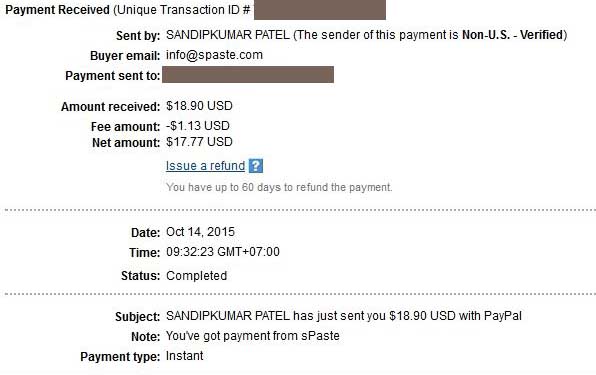Click the Payment Received heading
The width and height of the screenshot is (596, 375).
point(57,10)
